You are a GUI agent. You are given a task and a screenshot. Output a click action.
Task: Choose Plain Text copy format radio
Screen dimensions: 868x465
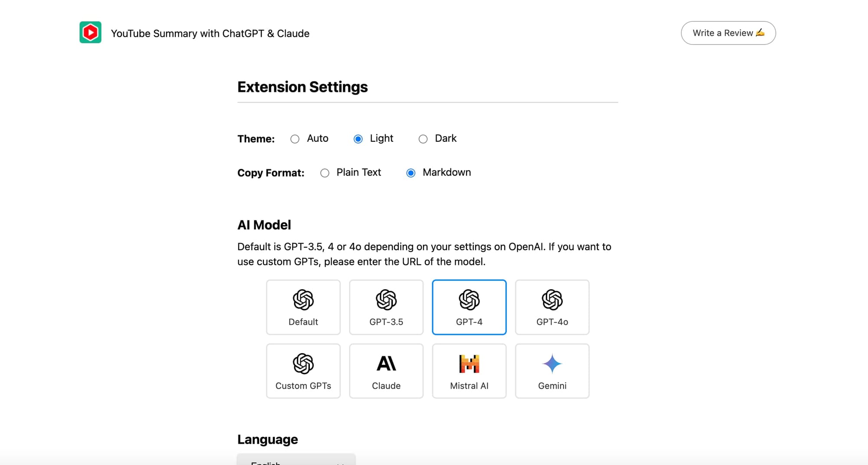pos(325,173)
